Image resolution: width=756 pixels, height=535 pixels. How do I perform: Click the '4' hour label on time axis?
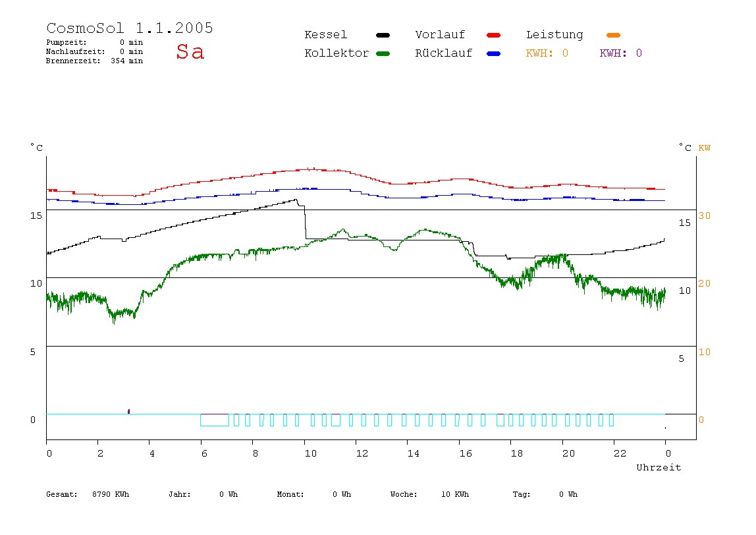pos(152,453)
